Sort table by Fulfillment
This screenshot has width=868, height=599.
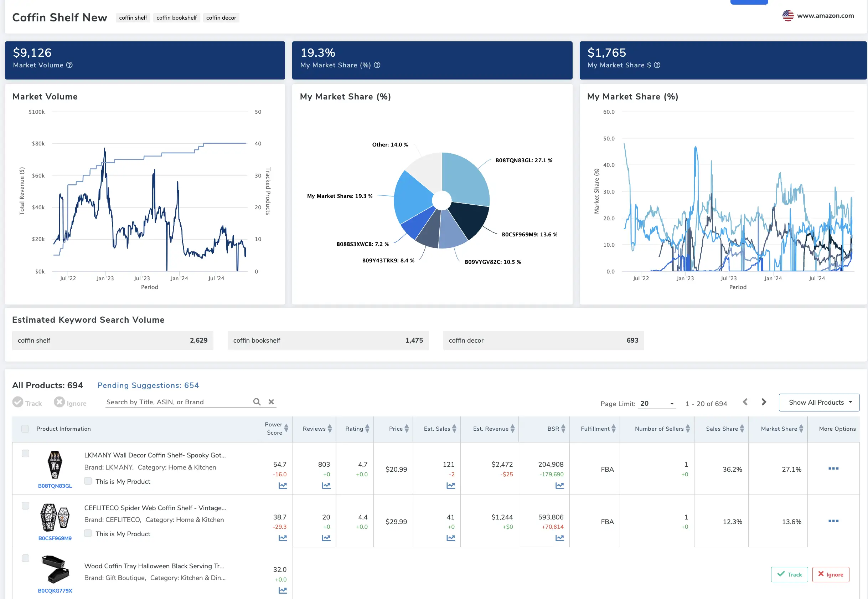click(x=614, y=429)
